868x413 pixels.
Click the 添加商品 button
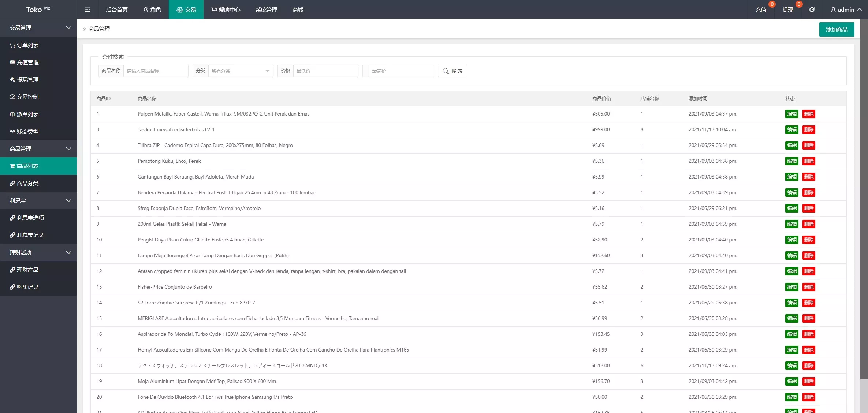837,29
